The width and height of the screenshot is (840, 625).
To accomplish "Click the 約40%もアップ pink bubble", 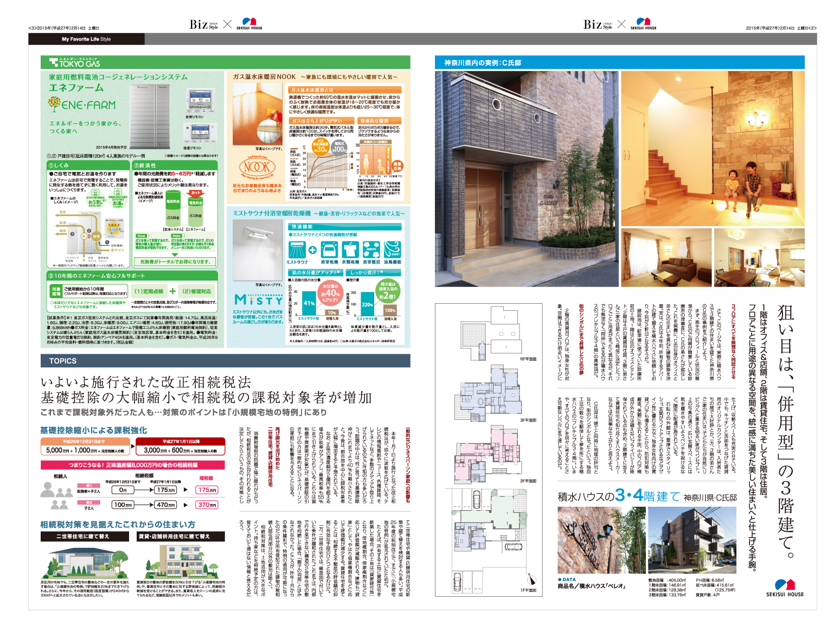I will pos(331,293).
